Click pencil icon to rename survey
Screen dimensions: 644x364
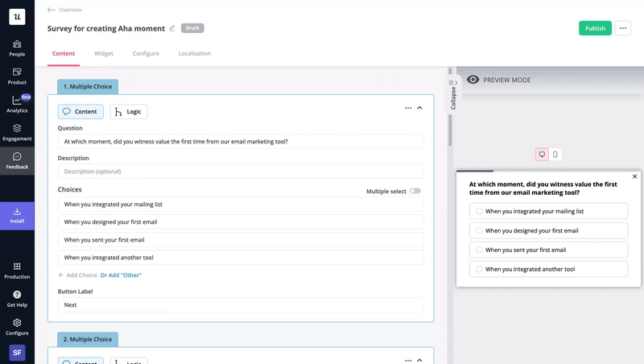point(171,28)
